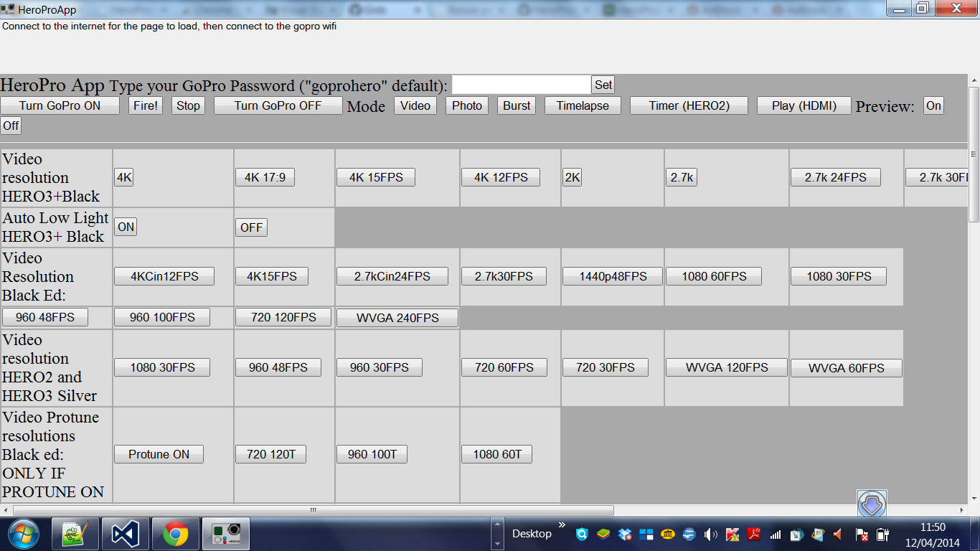The height and width of the screenshot is (551, 980).
Task: Click Turn GoPro OFF
Action: [x=278, y=105]
